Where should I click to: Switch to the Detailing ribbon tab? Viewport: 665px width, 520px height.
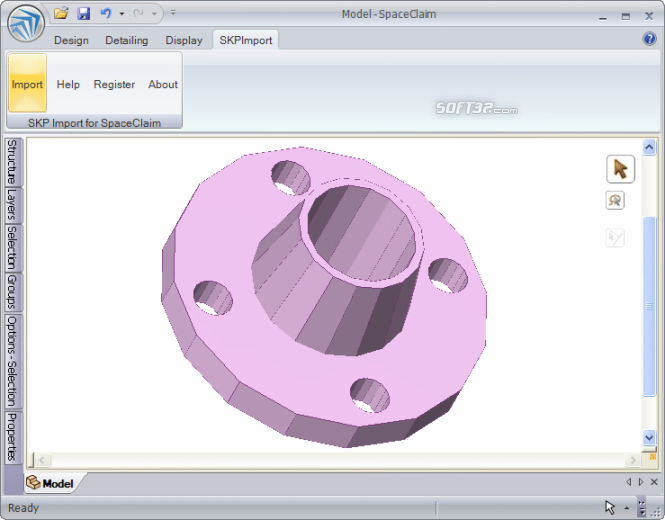click(x=126, y=40)
